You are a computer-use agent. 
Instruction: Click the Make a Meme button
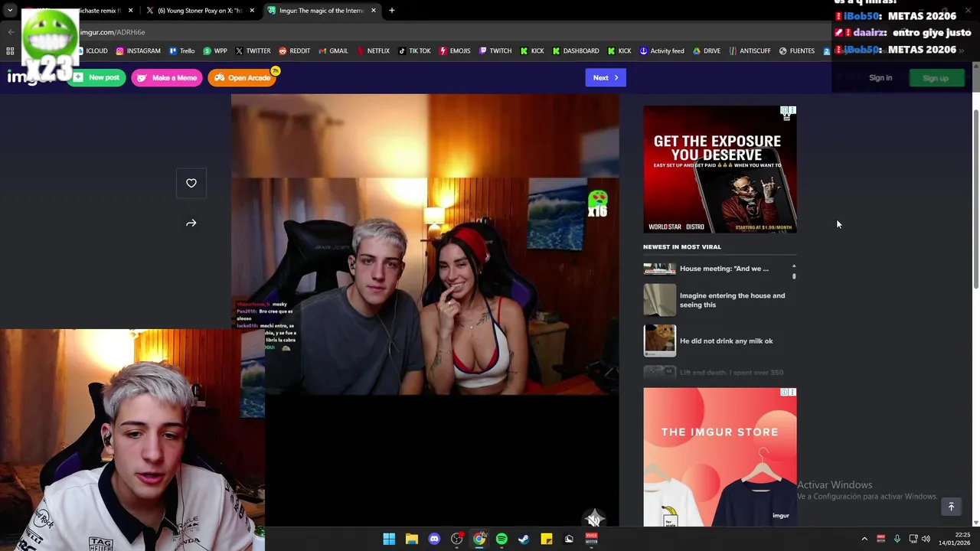point(167,77)
